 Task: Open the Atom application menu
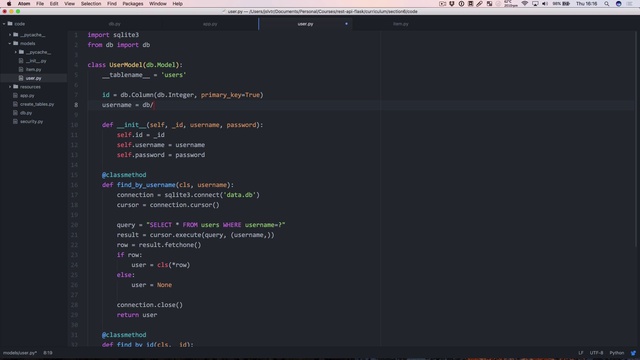pyautogui.click(x=24, y=4)
